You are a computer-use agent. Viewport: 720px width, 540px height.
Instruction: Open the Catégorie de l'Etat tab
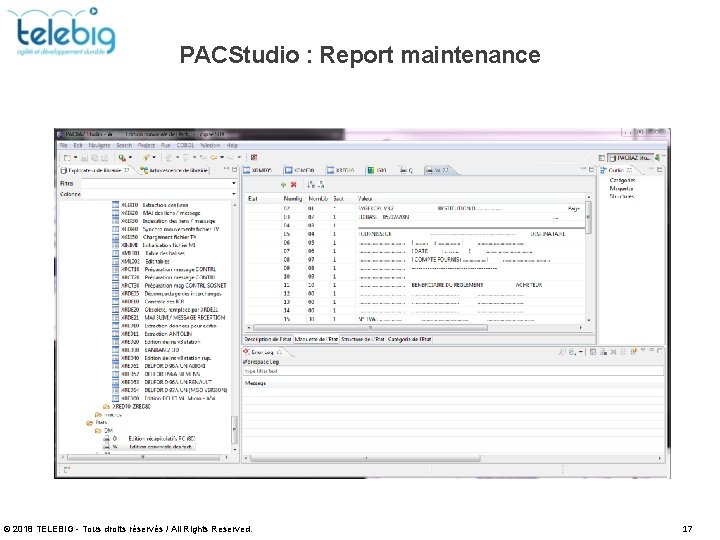pyautogui.click(x=410, y=339)
